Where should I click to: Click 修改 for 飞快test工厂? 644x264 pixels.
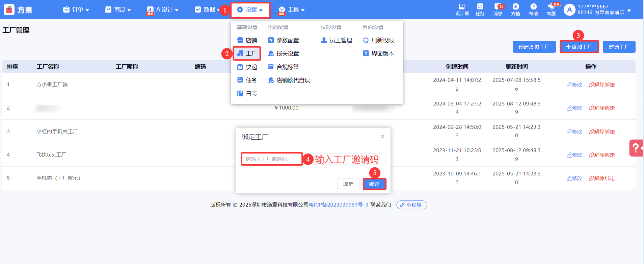tap(574, 155)
